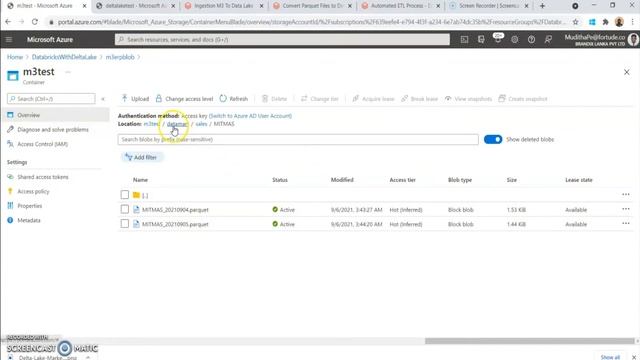Click Change access level
The image size is (640, 360).
pyautogui.click(x=184, y=99)
